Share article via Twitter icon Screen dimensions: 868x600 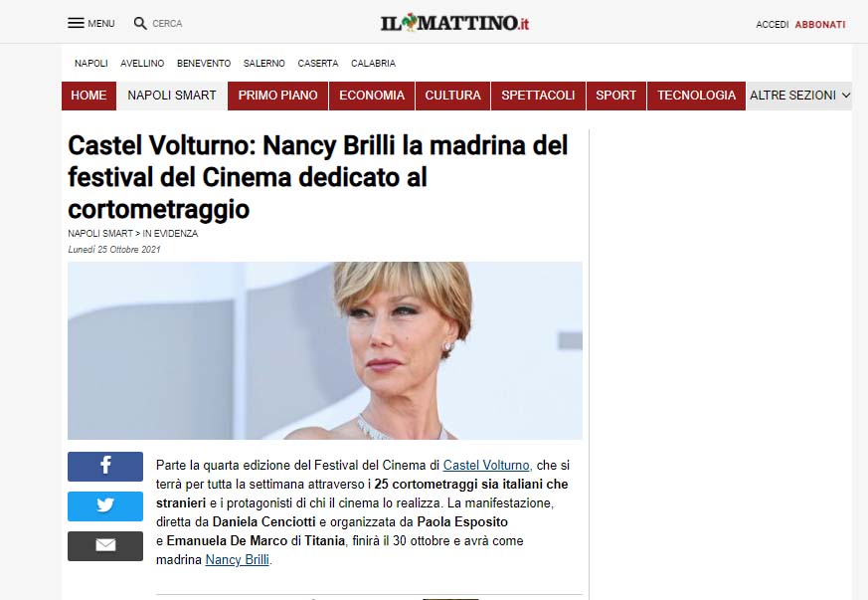click(x=105, y=505)
